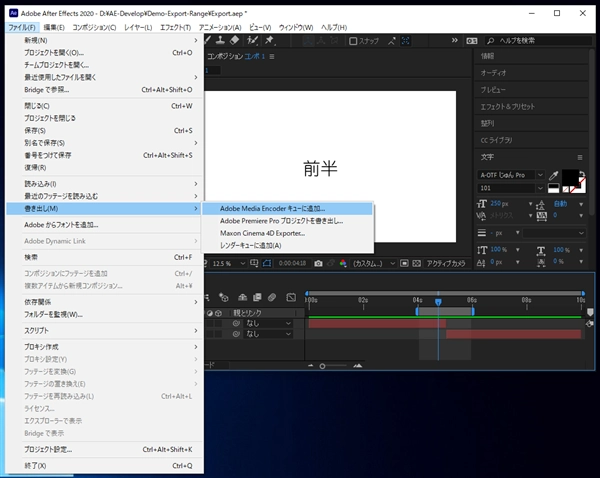This screenshot has height=478, width=600.
Task: Choose レンダーキューに追加(A)
Action: 287,246
